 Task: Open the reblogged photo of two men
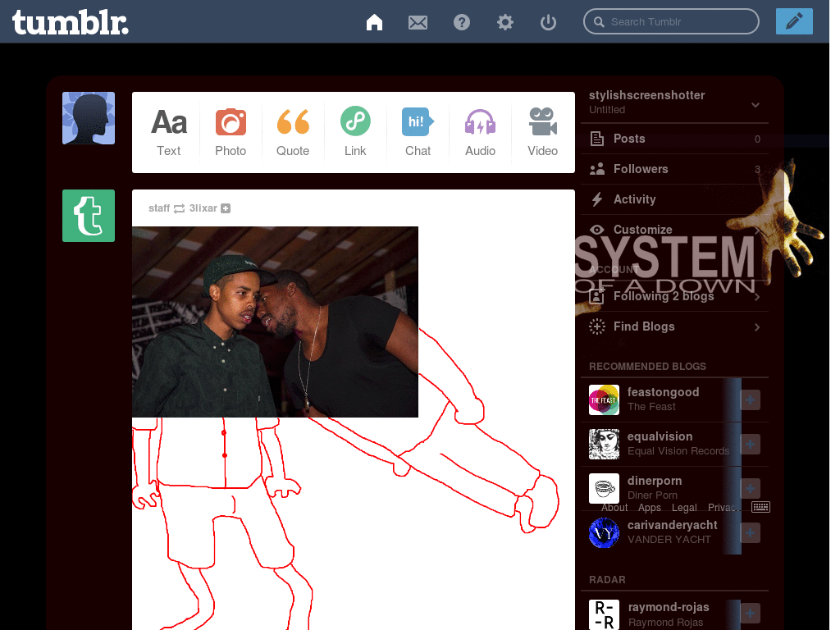tap(275, 322)
